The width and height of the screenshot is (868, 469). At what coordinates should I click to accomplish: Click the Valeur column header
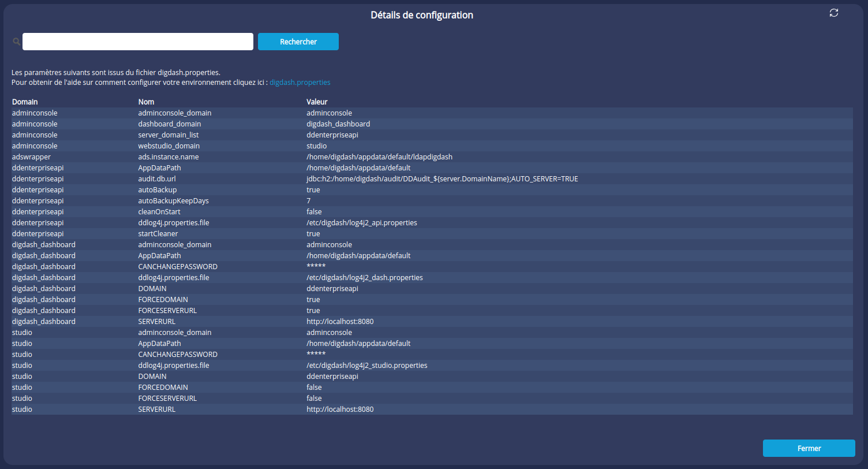(x=317, y=102)
